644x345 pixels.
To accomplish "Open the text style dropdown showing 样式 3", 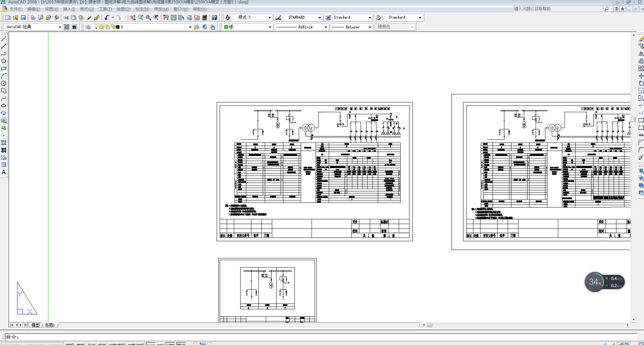I will point(252,18).
